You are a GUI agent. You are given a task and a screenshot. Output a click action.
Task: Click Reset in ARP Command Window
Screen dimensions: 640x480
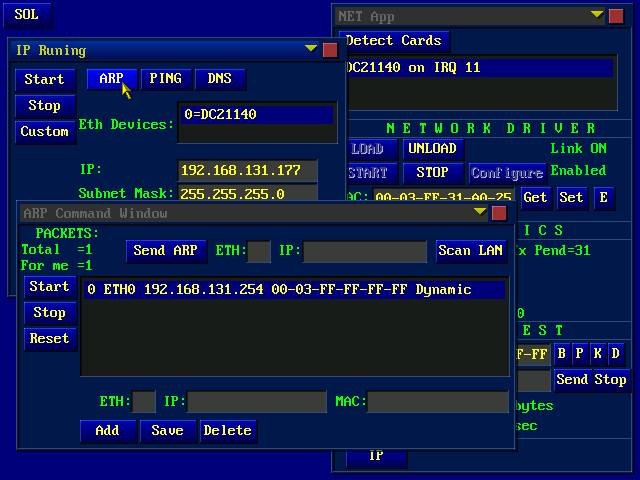tap(50, 339)
